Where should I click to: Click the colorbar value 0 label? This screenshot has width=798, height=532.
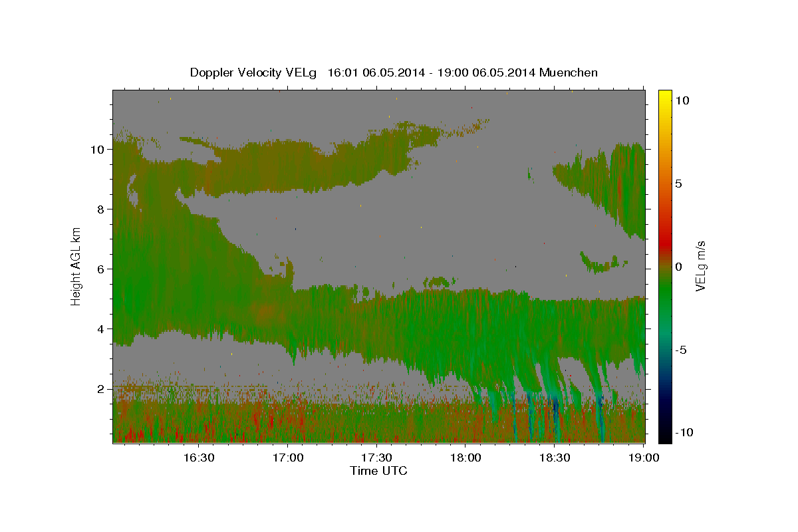678,266
